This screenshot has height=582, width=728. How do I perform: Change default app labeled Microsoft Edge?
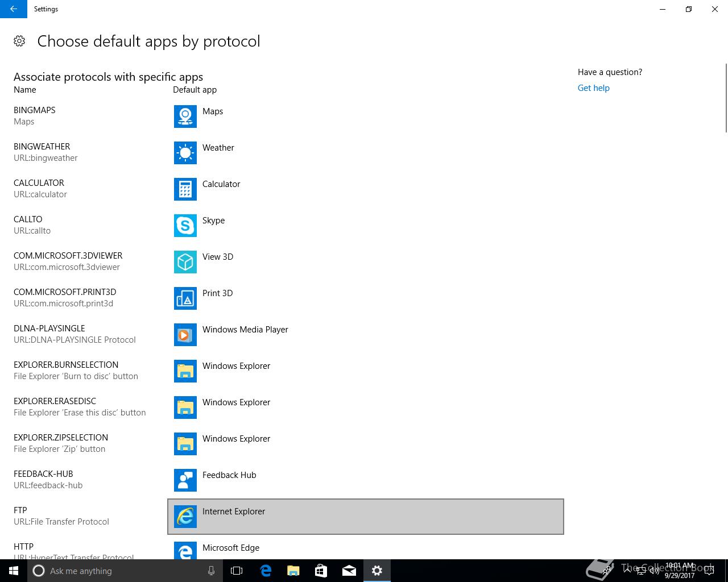coord(366,548)
